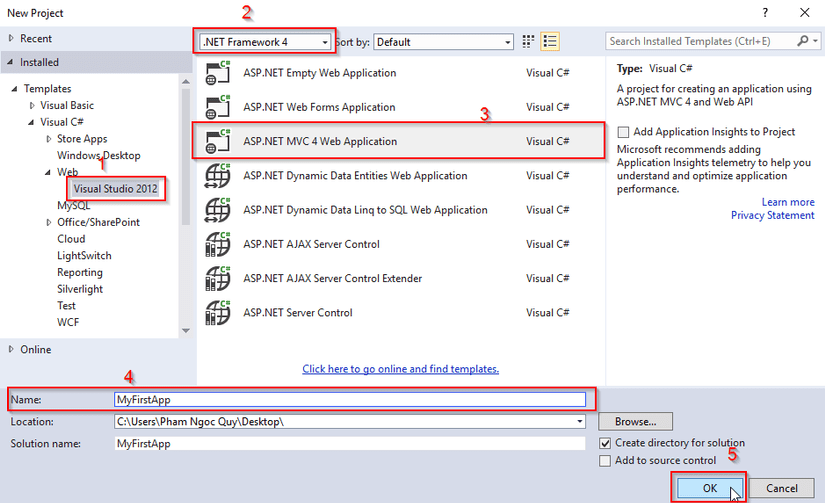Collapse the Web node arrow
The height and width of the screenshot is (503, 825).
[x=48, y=173]
